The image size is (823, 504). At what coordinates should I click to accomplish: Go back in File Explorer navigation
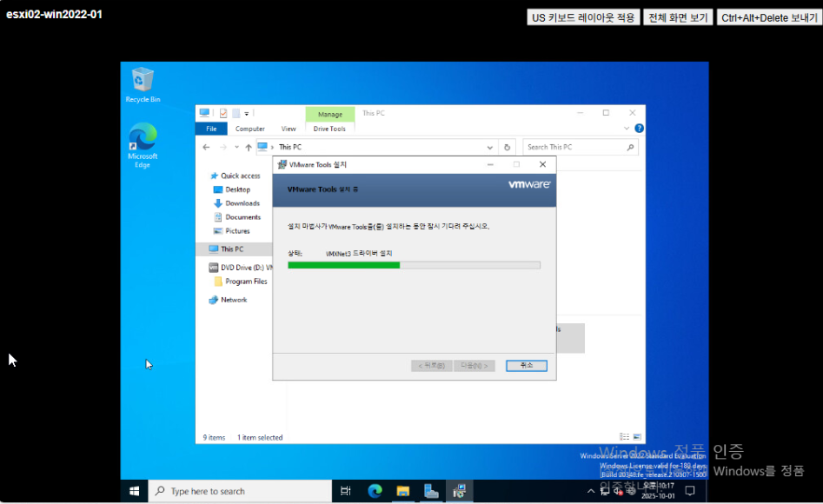coord(206,148)
